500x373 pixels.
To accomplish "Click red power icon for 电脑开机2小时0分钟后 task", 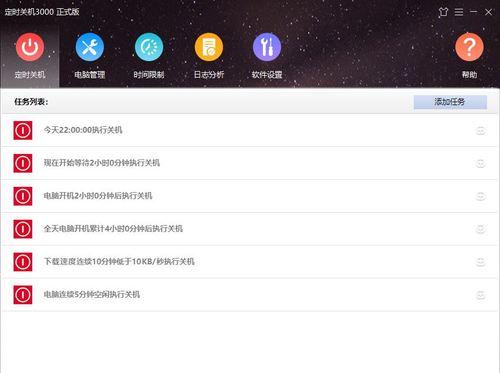I will [23, 196].
